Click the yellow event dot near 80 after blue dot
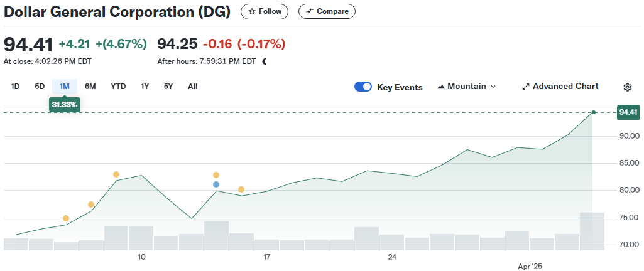 [241, 189]
